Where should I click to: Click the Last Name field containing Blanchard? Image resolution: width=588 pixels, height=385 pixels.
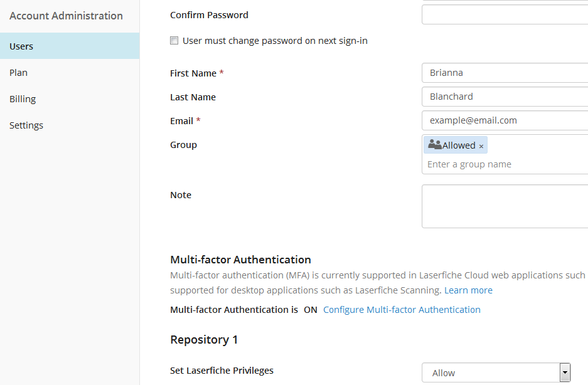click(505, 97)
